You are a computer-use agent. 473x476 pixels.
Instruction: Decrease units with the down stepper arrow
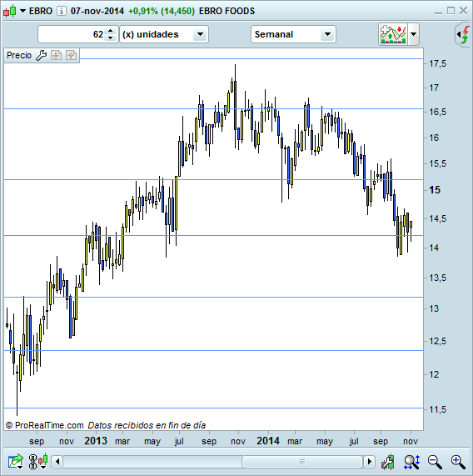coord(111,38)
